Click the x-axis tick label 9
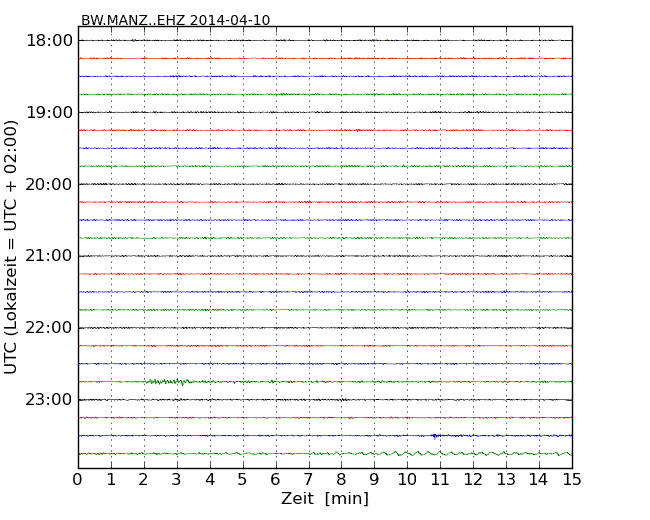Image resolution: width=650 pixels, height=520 pixels. click(x=374, y=479)
